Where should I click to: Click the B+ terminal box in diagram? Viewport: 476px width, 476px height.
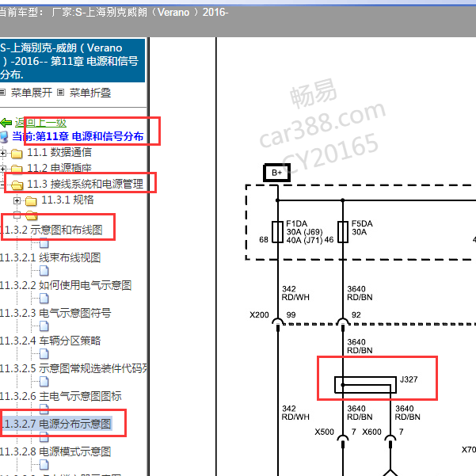[276, 173]
